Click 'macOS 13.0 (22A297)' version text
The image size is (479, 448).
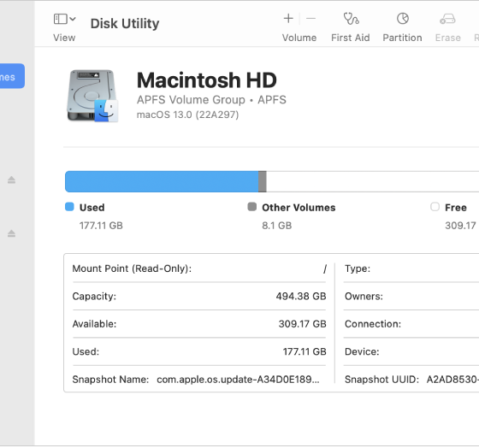pyautogui.click(x=187, y=115)
